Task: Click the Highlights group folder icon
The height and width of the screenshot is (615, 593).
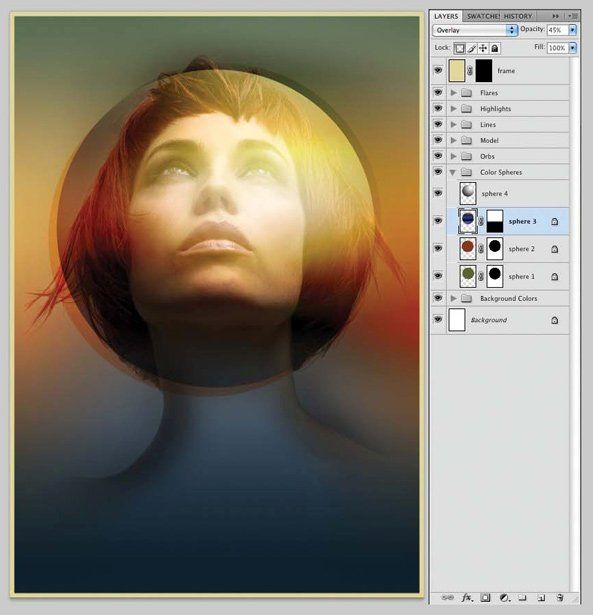Action: pyautogui.click(x=466, y=109)
